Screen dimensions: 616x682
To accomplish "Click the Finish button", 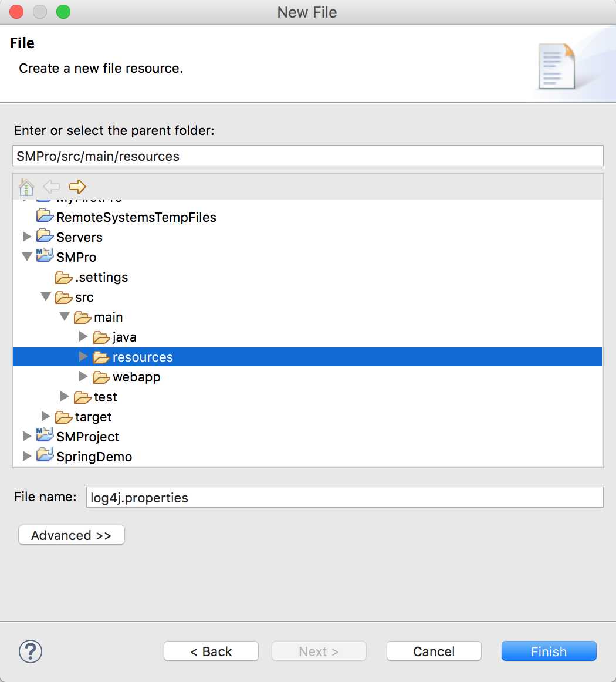I will [549, 651].
